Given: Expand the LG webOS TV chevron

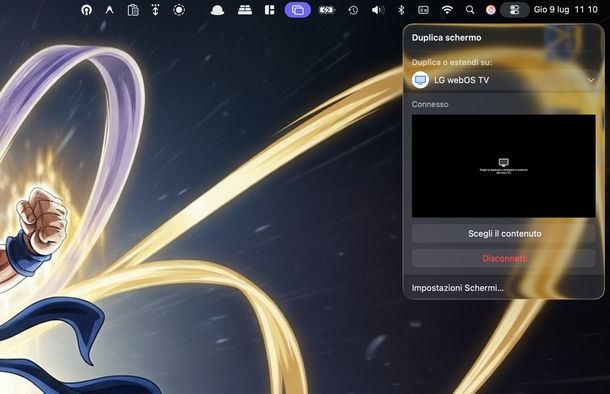Looking at the screenshot, I should pyautogui.click(x=591, y=80).
